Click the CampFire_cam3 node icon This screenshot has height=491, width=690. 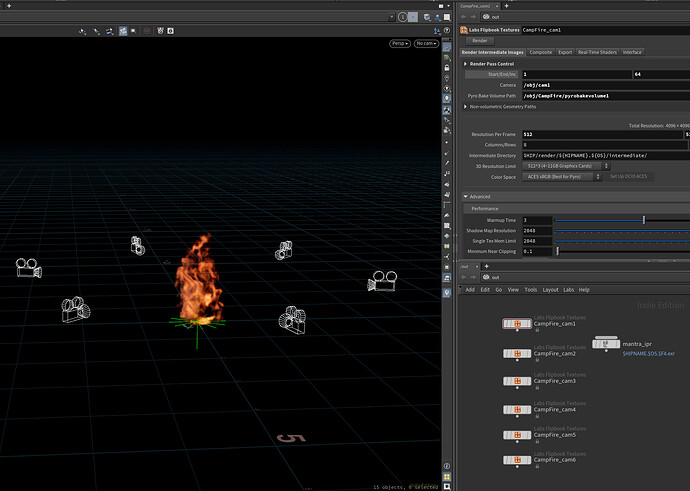tap(516, 382)
